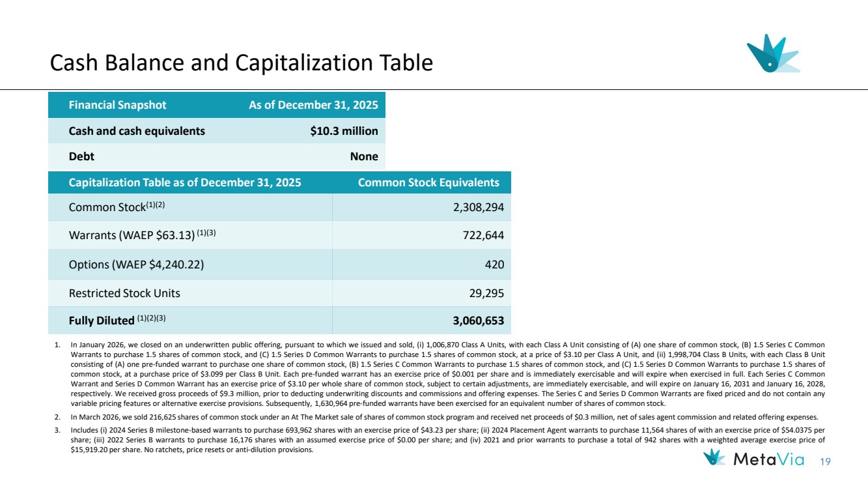Select the 'Cash and cash equivalents' row label

(x=137, y=131)
